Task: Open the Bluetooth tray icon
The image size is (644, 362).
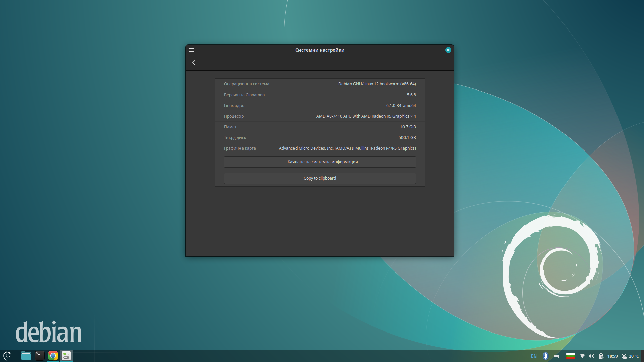Action: coord(545,356)
